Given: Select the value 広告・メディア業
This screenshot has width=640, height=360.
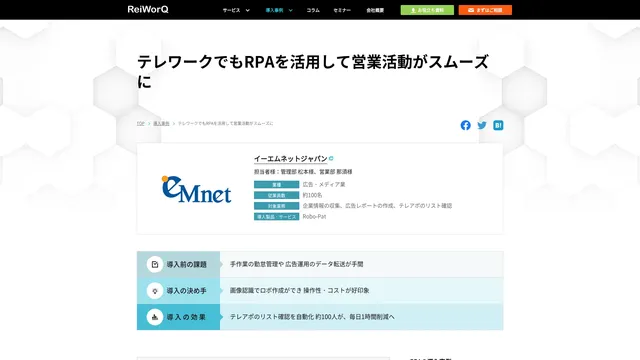Looking at the screenshot, I should (324, 184).
